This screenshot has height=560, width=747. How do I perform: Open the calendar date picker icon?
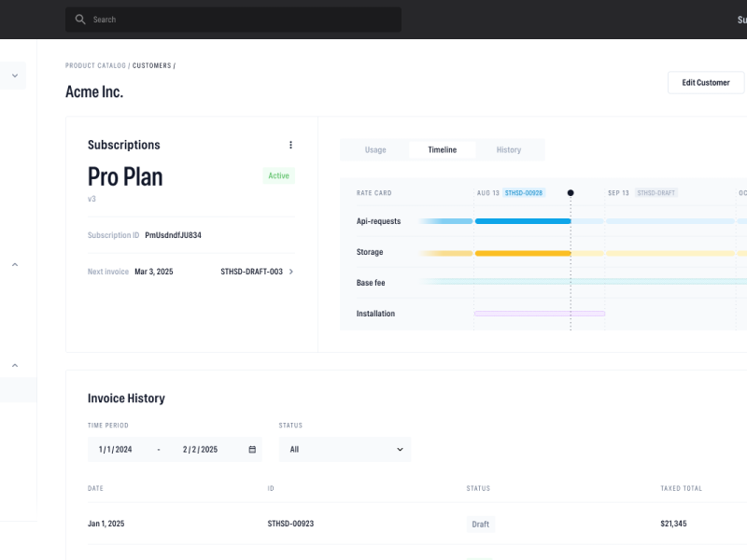tap(252, 449)
